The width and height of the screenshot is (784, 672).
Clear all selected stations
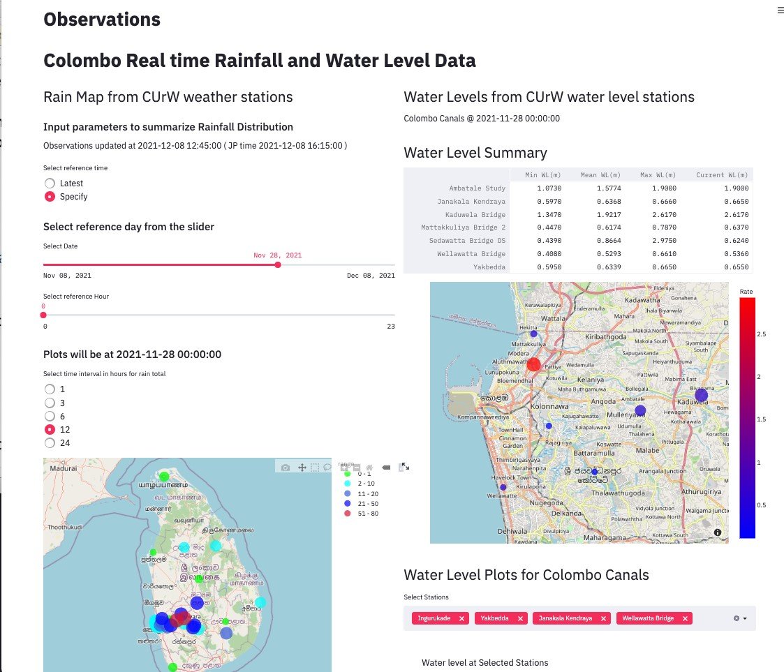click(x=736, y=619)
